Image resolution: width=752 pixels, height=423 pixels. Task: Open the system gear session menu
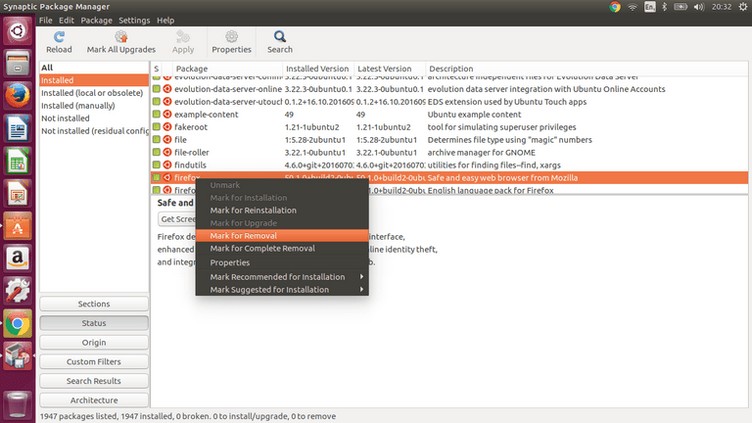[743, 7]
